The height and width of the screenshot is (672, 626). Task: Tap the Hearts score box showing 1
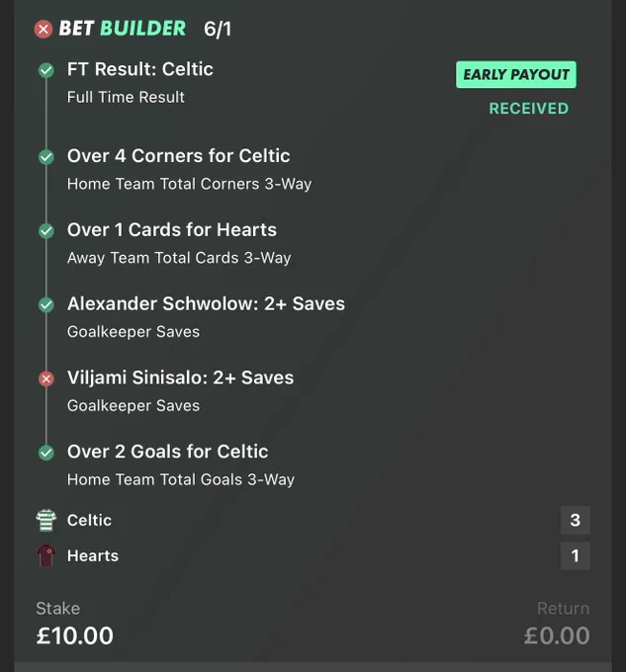pos(576,555)
